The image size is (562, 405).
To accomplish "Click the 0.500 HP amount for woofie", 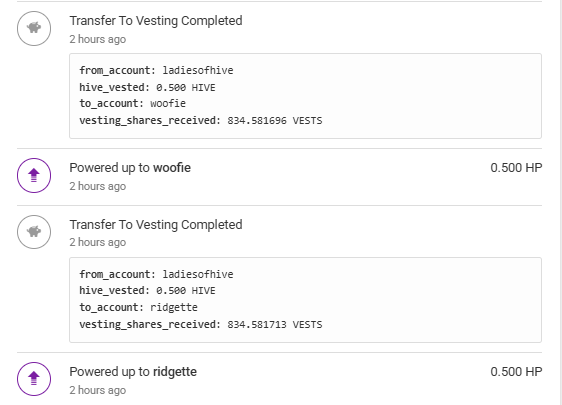I will point(516,168).
